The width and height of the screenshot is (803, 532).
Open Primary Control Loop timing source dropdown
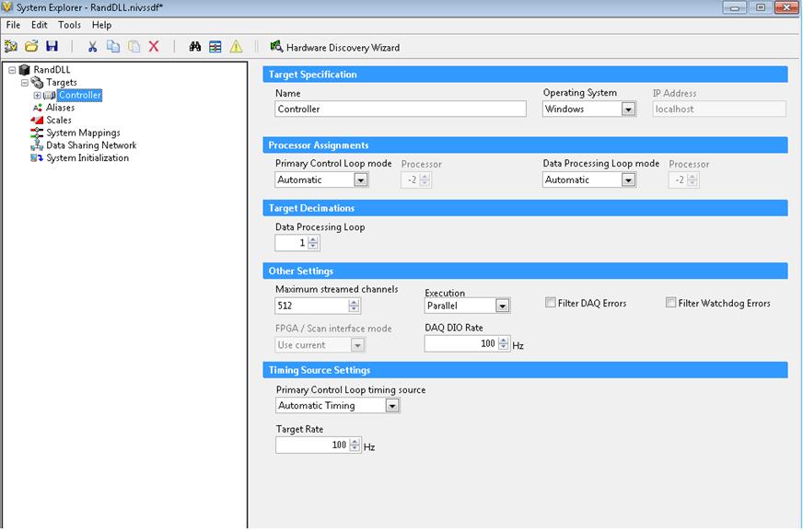point(392,405)
